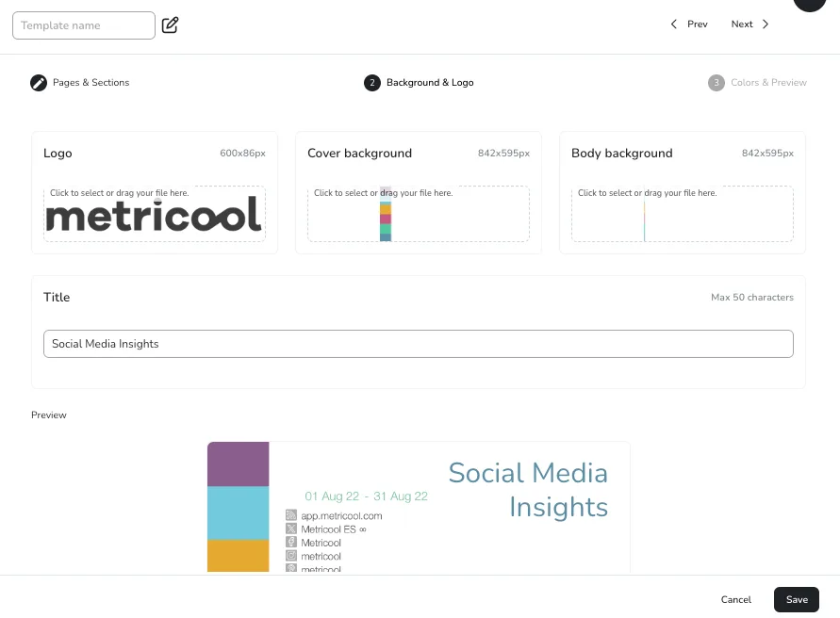
Task: Click the dark profile circle at top right
Action: [x=809, y=3]
